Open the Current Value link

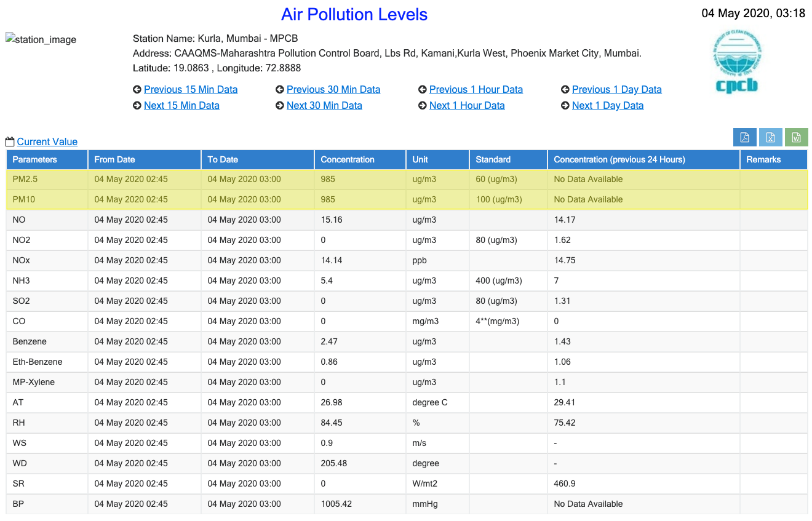click(x=47, y=142)
